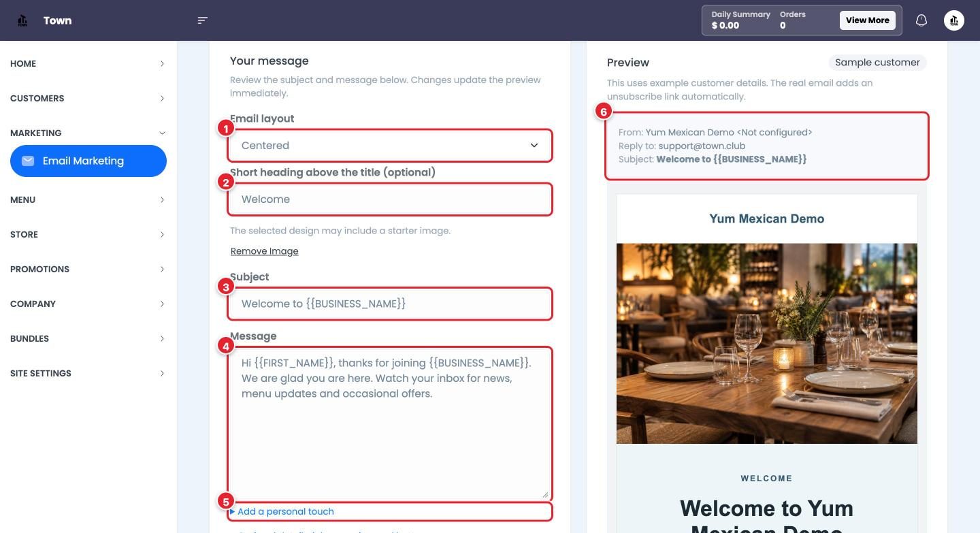Expand Add a personal touch
The image size is (980, 533).
point(282,511)
